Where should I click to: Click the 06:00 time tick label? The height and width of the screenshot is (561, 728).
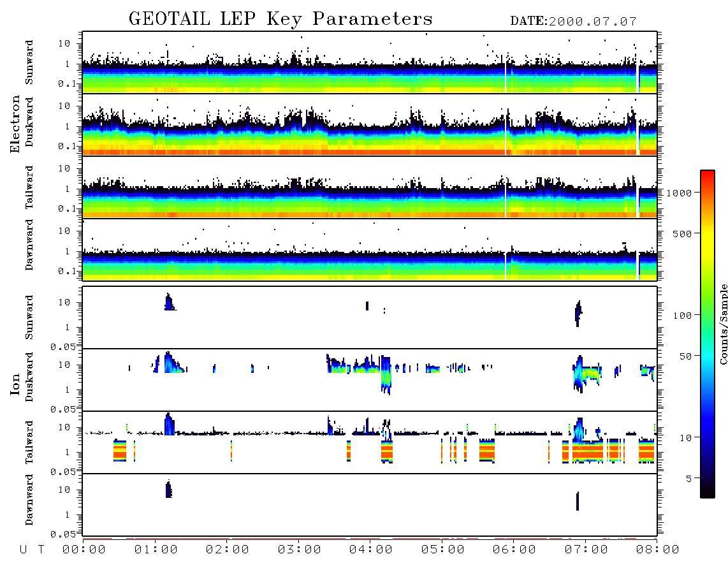click(514, 550)
